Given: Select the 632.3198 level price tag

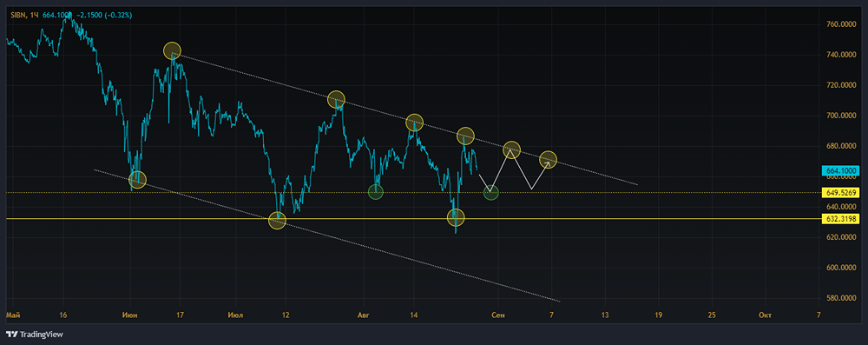Looking at the screenshot, I should click(841, 219).
